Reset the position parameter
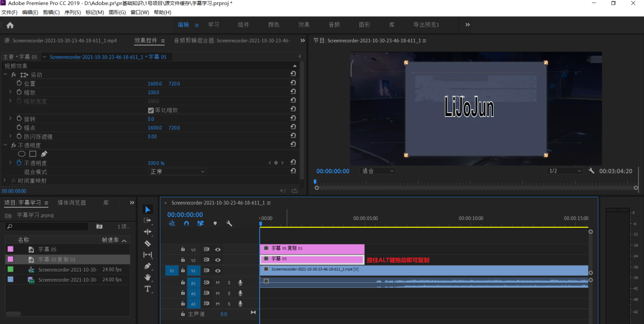Image resolution: width=644 pixels, height=324 pixels. (293, 84)
